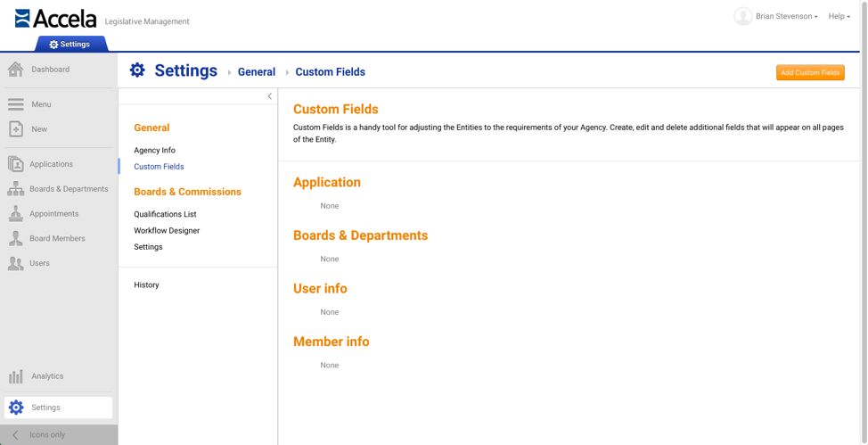Click the user avatar icon

tap(742, 17)
